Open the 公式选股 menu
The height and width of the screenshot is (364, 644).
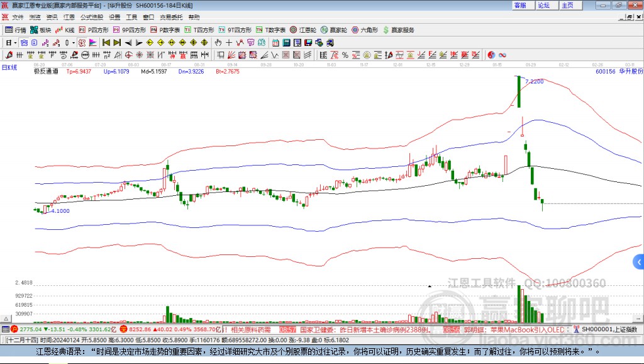pyautogui.click(x=91, y=17)
